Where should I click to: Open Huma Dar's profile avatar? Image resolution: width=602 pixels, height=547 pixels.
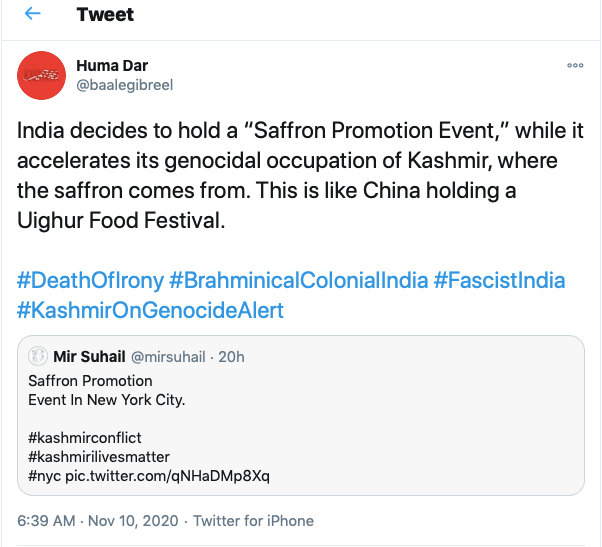click(40, 75)
